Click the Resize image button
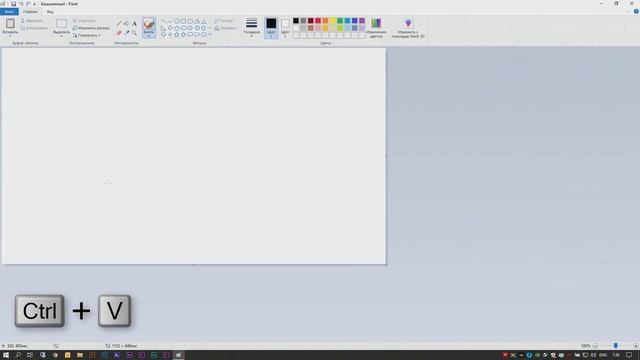640x360 pixels. (91, 28)
